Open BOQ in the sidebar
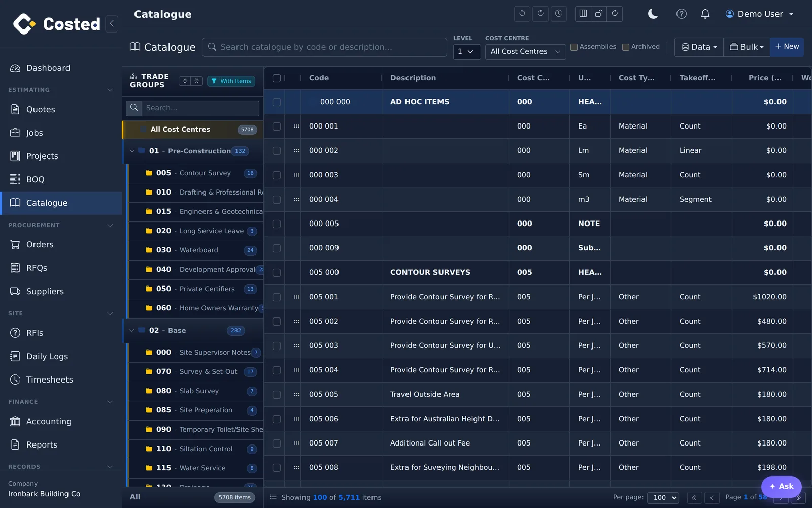The width and height of the screenshot is (812, 508). click(x=61, y=179)
